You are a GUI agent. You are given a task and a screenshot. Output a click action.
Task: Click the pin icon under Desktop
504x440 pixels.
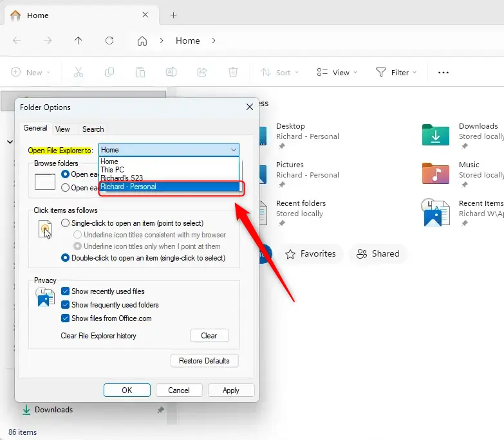[x=282, y=146]
